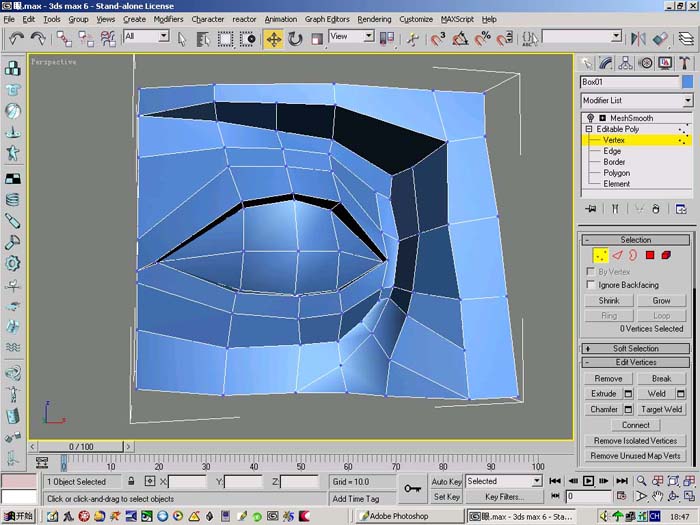Select the Element red cube icon
This screenshot has width=700, height=525.
point(666,255)
